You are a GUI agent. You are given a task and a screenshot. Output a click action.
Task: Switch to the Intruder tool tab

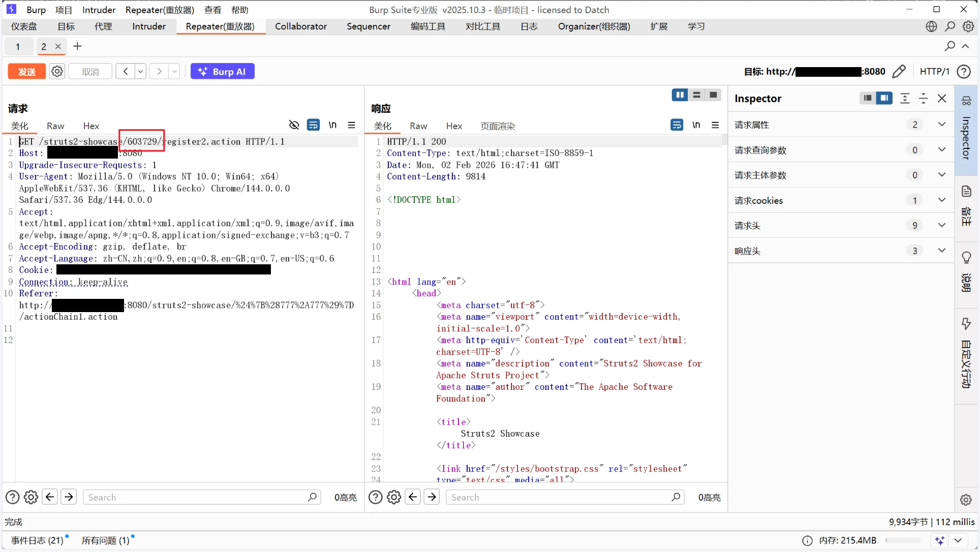click(149, 26)
